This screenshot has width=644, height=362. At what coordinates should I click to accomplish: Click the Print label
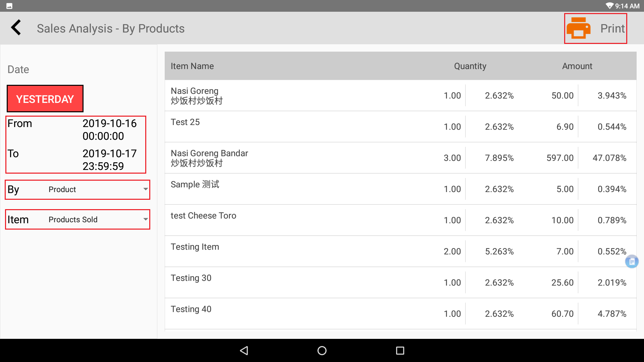click(x=612, y=28)
